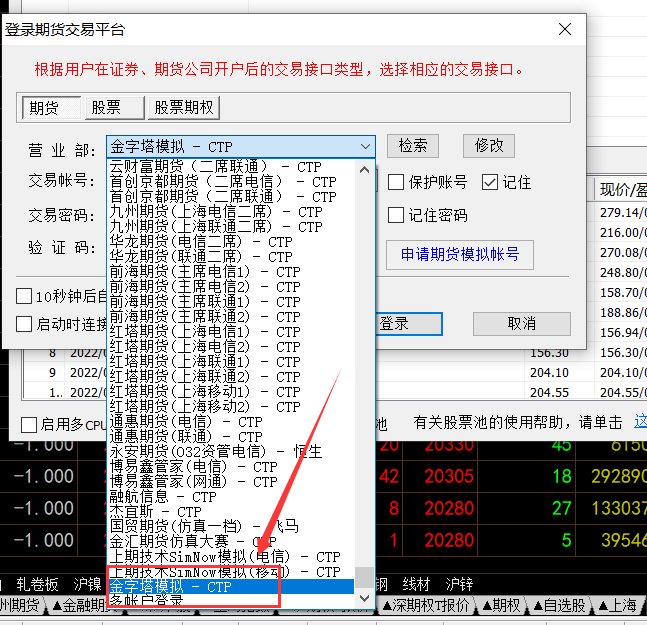Open the 沪镍 quote tab

[87, 584]
